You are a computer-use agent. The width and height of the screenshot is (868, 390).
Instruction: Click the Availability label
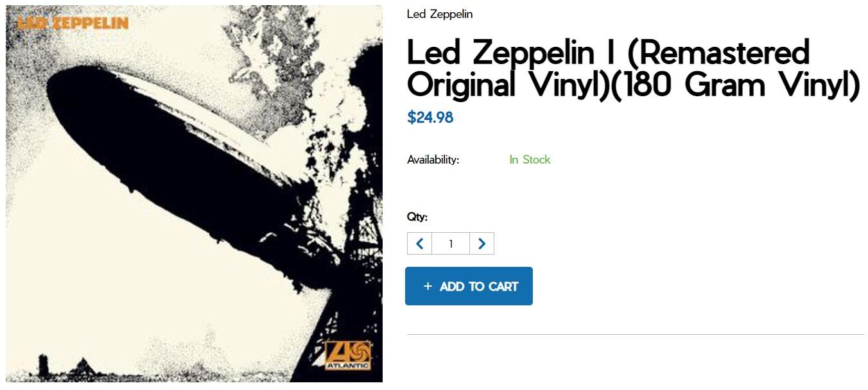[433, 160]
